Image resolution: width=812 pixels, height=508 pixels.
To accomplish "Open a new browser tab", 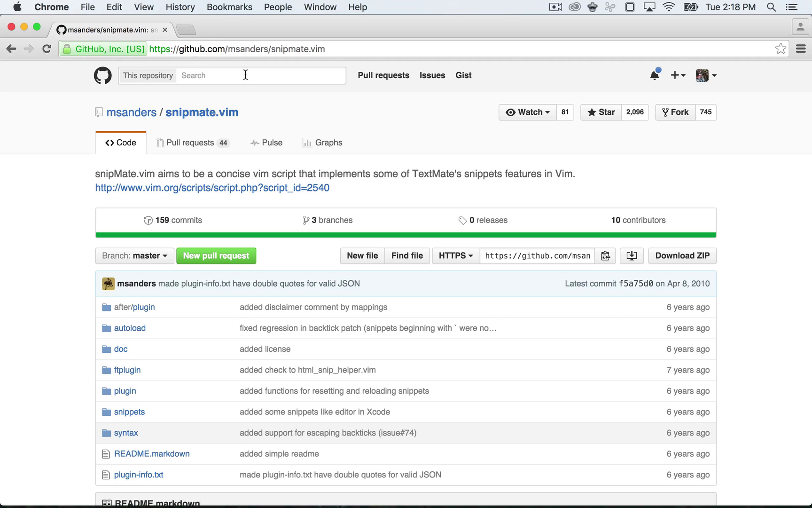I will point(186,30).
